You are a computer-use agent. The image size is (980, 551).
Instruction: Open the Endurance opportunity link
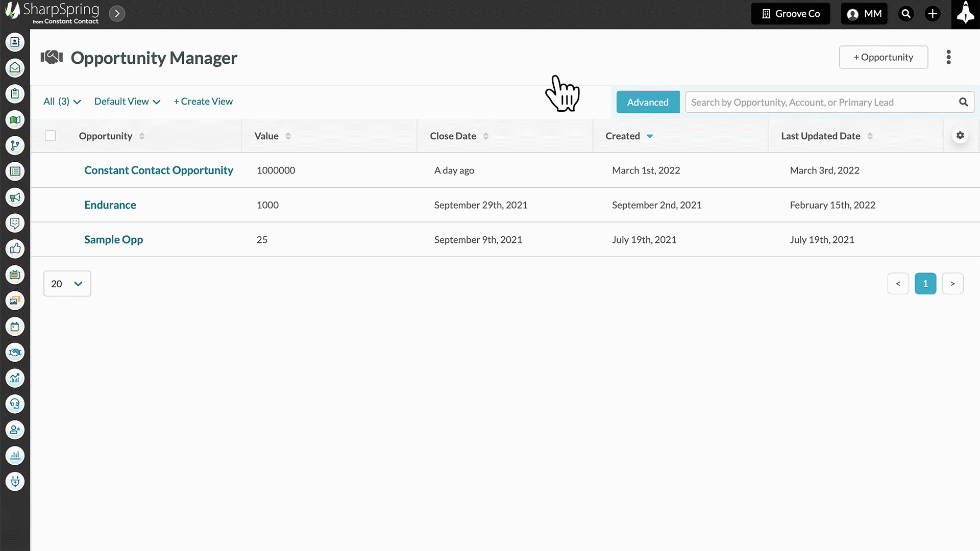[x=110, y=205]
